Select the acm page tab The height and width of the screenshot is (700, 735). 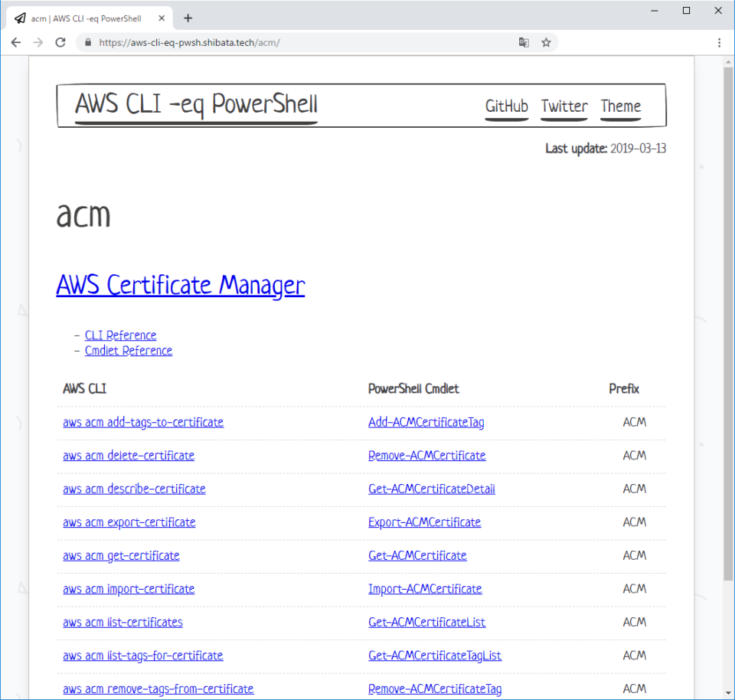tap(92, 18)
